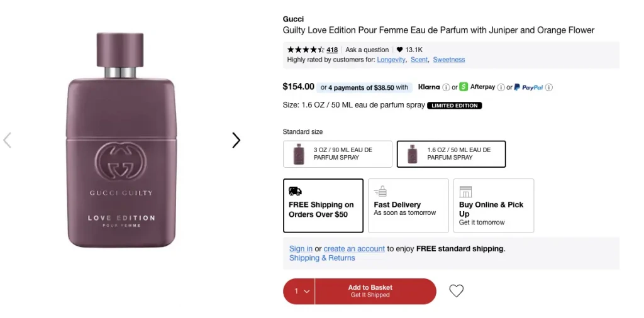Screen dimensions: 644x318
Task: Click the star rating icons
Action: 306,50
